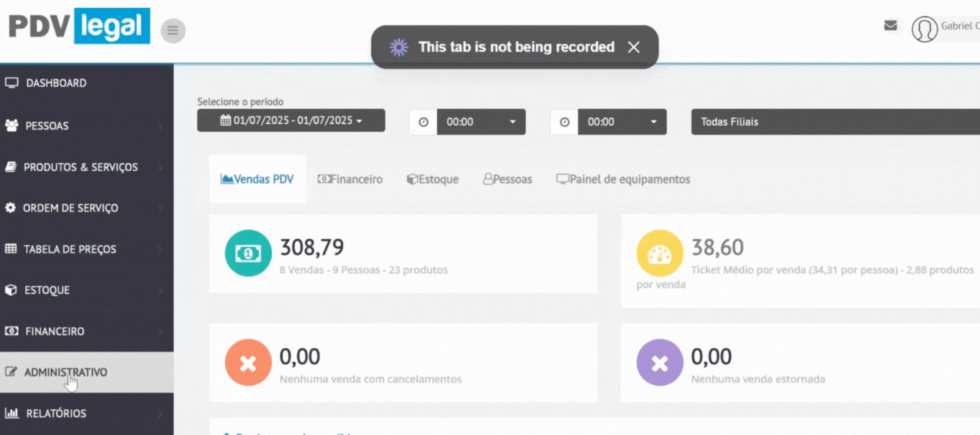Viewport: 980px width, 435px height.
Task: Dismiss the 'not being recorded' notification
Action: point(633,47)
